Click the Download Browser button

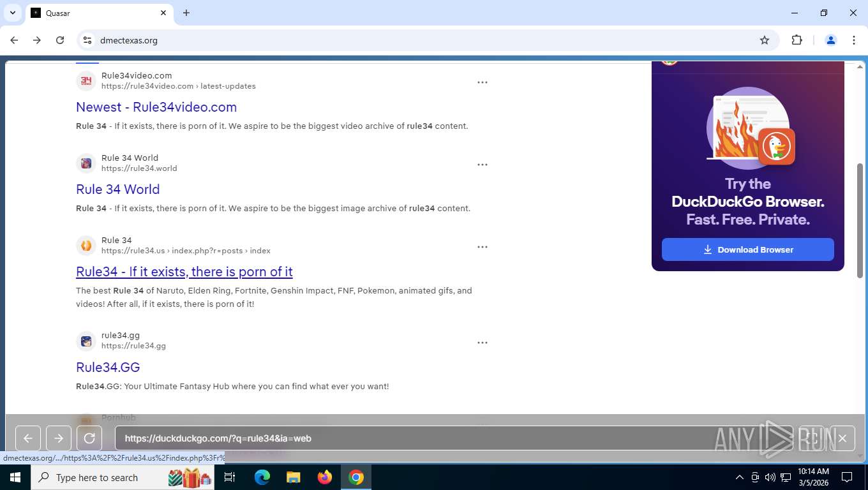click(748, 249)
